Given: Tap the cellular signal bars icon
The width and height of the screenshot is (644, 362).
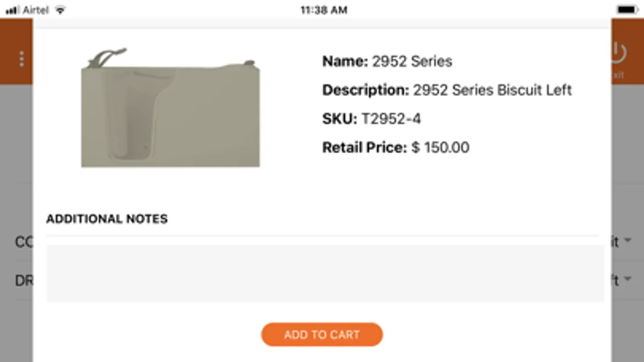Looking at the screenshot, I should point(12,10).
